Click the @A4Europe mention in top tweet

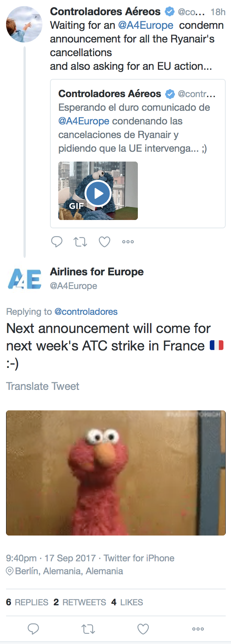pos(146,25)
